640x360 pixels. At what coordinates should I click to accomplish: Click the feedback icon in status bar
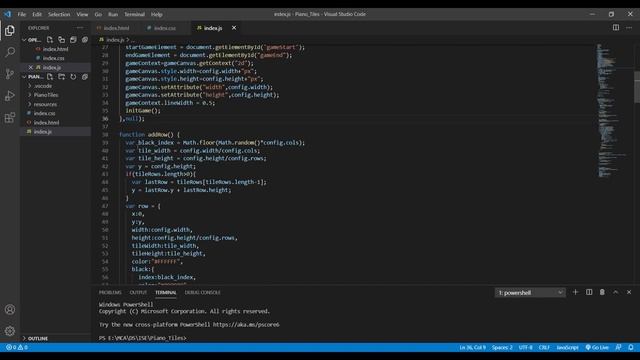[618, 347]
